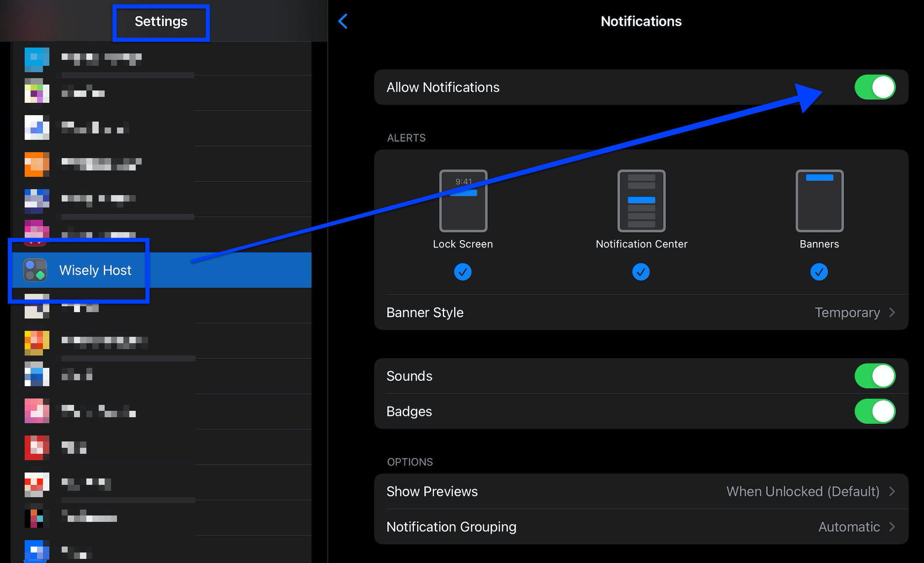The width and height of the screenshot is (924, 563).
Task: Open Show Previews setting
Action: click(641, 491)
